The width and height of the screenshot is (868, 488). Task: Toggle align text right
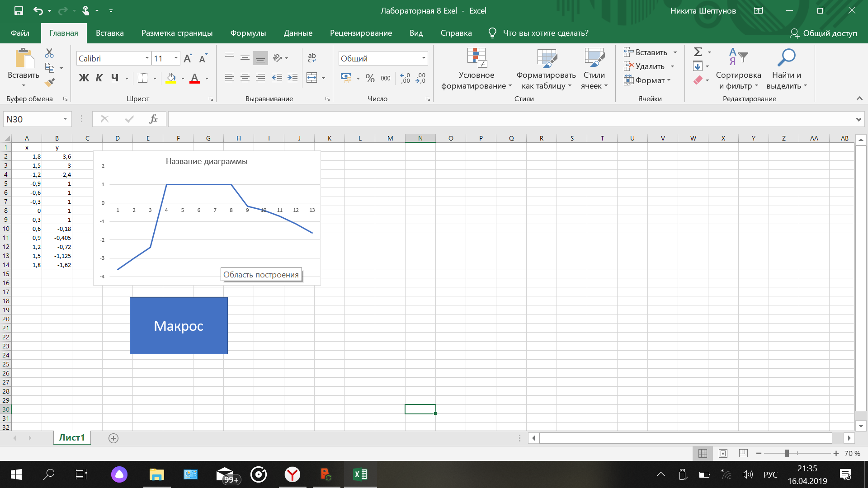[260, 78]
